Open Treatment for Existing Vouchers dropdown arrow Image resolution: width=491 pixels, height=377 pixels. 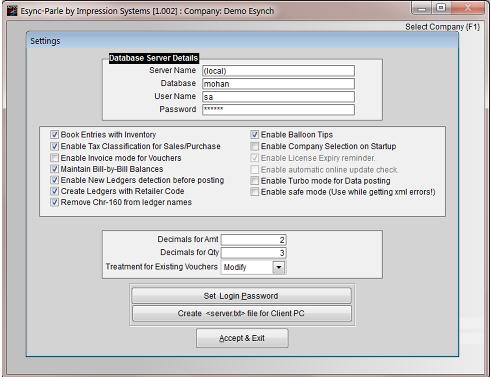click(279, 267)
